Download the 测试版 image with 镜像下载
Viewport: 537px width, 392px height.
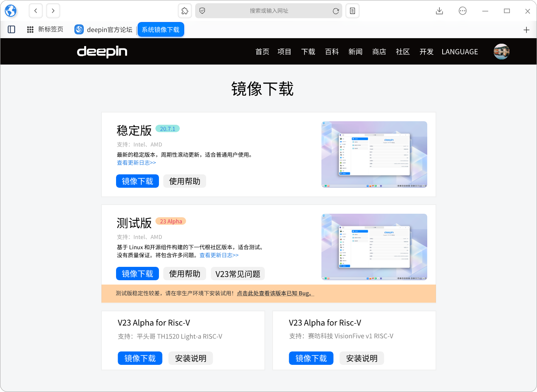coord(137,274)
